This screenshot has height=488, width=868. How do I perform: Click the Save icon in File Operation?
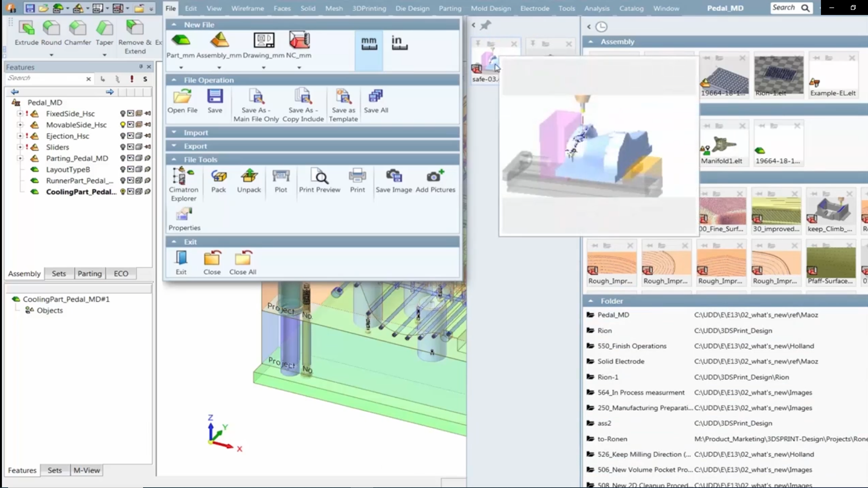coord(215,101)
